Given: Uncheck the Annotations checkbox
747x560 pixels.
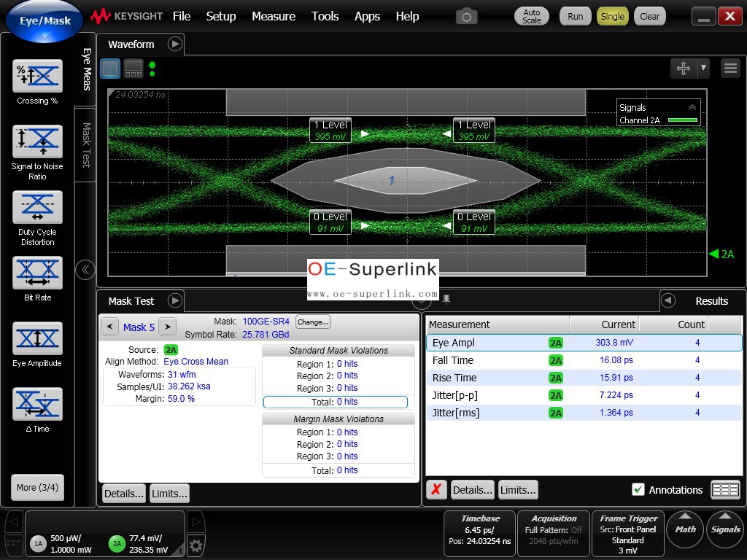Looking at the screenshot, I should (x=638, y=490).
